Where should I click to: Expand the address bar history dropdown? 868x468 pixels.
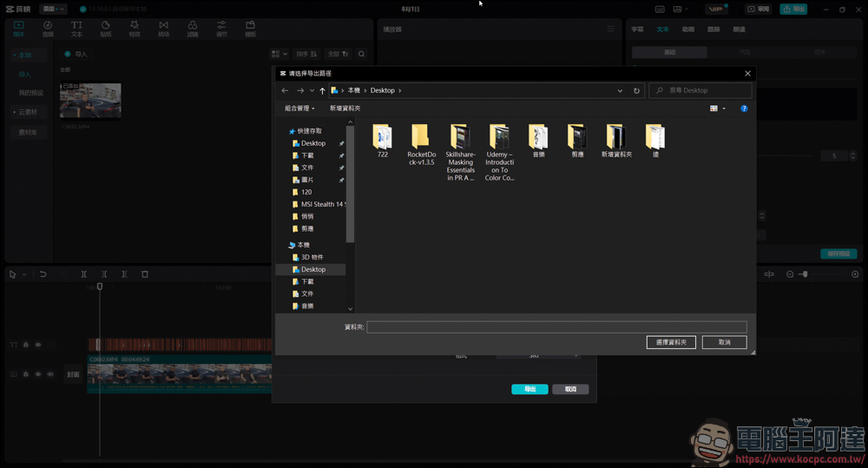pyautogui.click(x=620, y=91)
